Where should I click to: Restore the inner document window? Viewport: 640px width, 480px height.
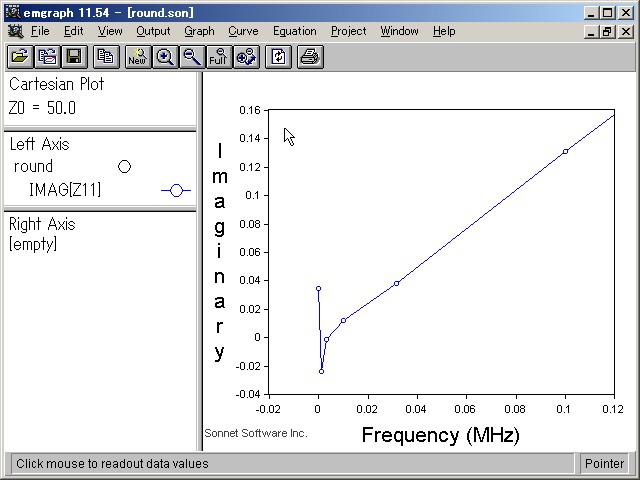(607, 31)
